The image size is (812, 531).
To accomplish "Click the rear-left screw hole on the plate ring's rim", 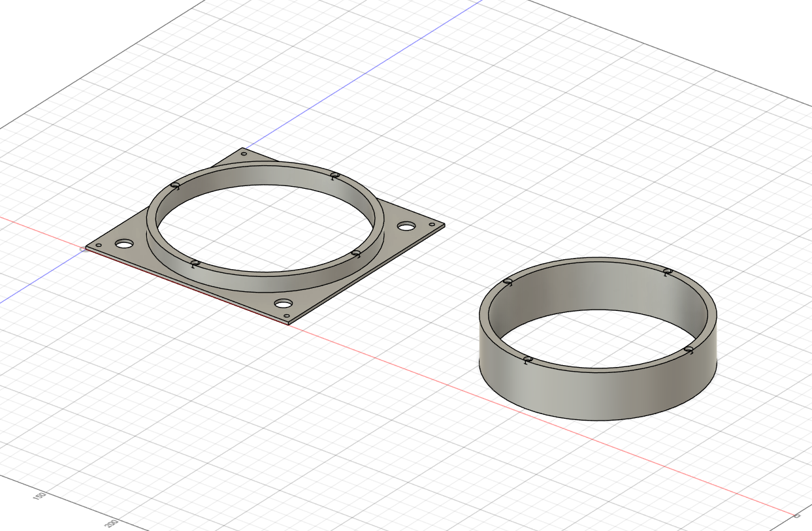I will pyautogui.click(x=175, y=186).
